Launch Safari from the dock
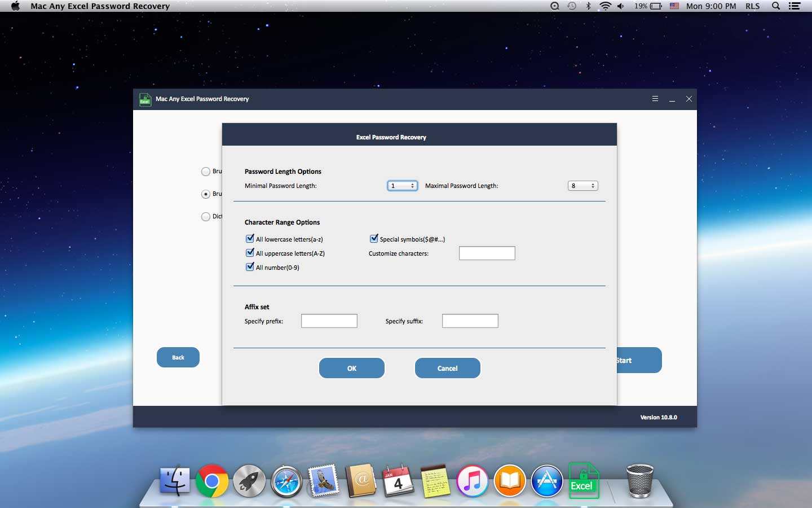This screenshot has width=812, height=508. (x=286, y=481)
